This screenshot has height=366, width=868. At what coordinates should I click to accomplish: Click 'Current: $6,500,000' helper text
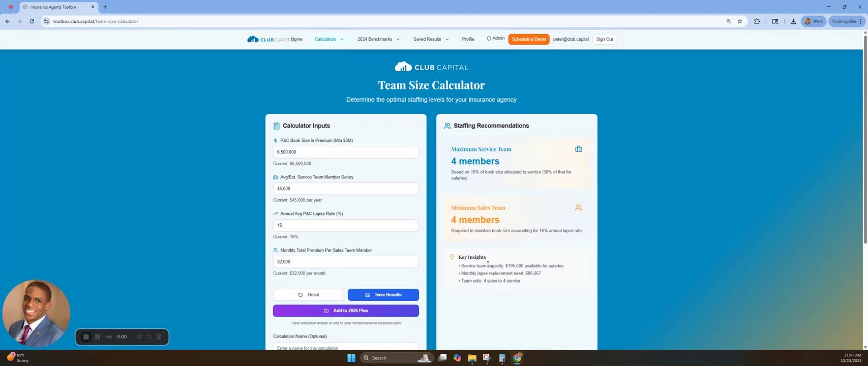coord(292,164)
